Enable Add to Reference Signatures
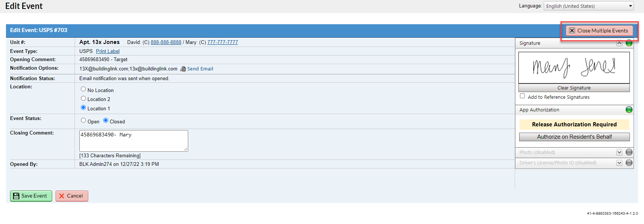The image size is (644, 224). [523, 96]
